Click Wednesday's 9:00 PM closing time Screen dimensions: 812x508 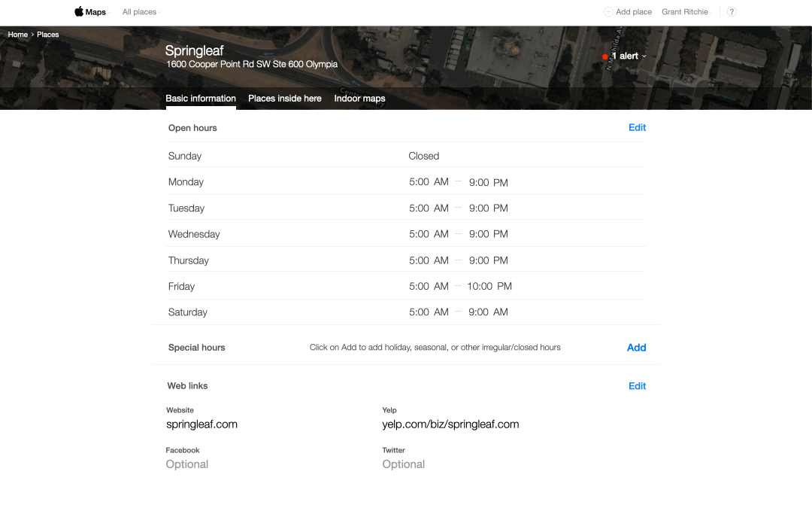[489, 234]
